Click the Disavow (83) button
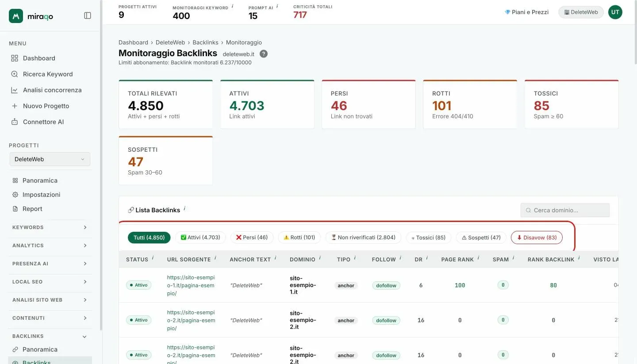The height and width of the screenshot is (364, 637). click(537, 238)
